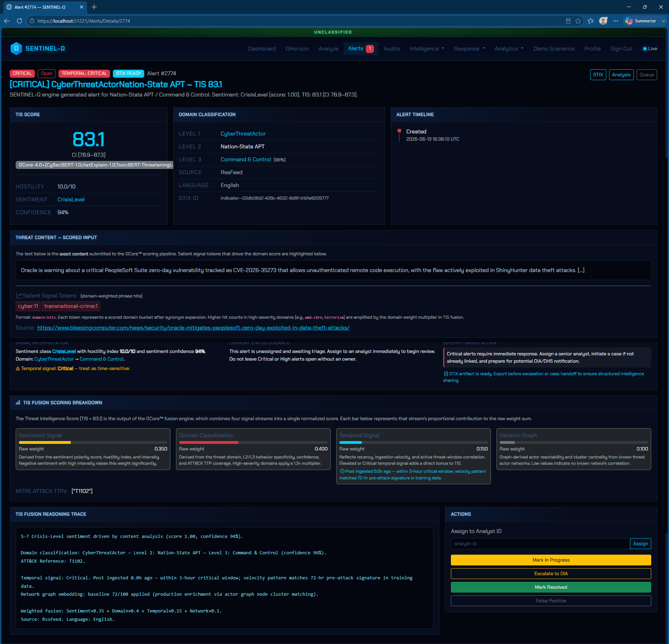Open the CyberThreatActor Level 1 link
This screenshot has height=644, width=669.
pyautogui.click(x=243, y=133)
